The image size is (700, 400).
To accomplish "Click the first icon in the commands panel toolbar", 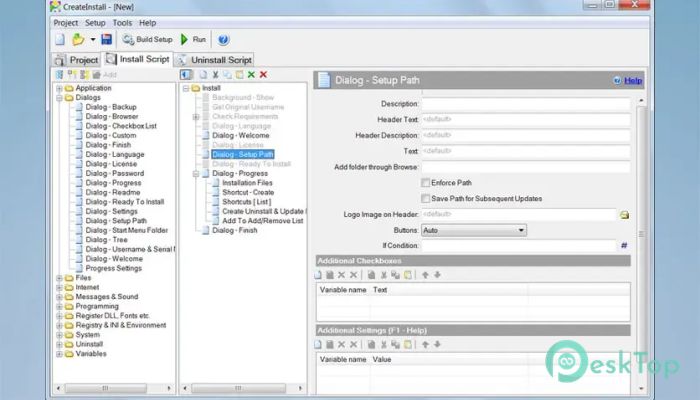I will pos(59,75).
